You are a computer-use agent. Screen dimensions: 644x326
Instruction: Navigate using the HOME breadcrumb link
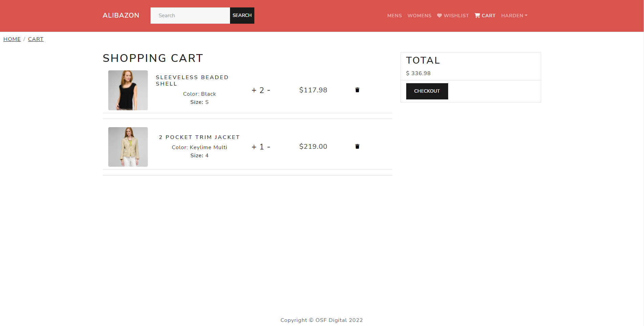pos(12,39)
